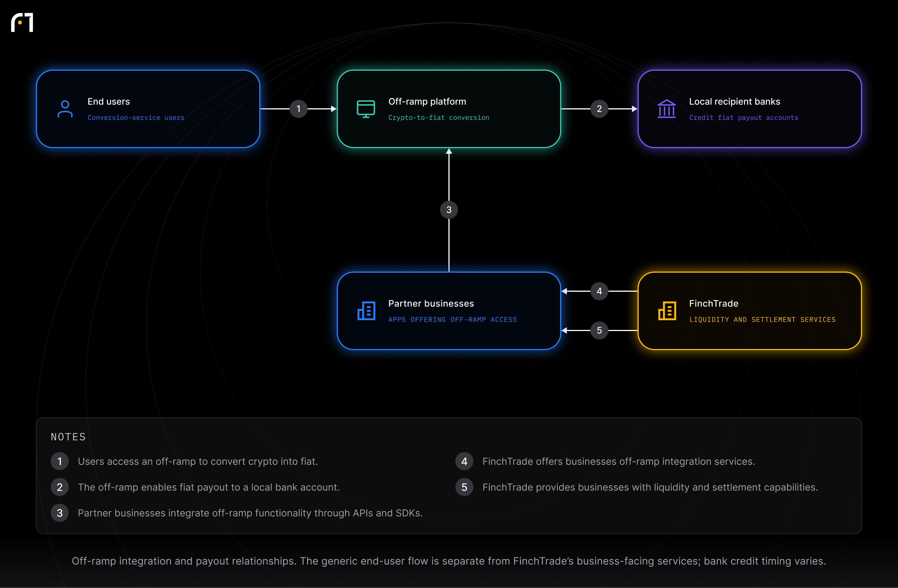Viewport: 898px width, 588px height.
Task: Click the bank building icon in Local recipient banks
Action: (x=666, y=109)
